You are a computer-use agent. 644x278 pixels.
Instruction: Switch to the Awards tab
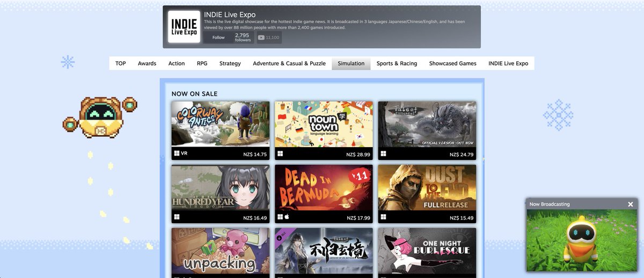(x=147, y=63)
